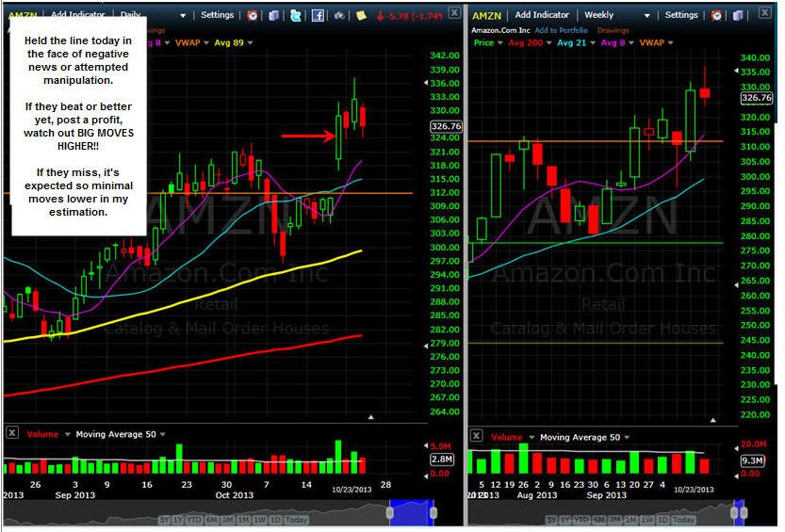
Task: Open the alarm clock alert icon on daily chart
Action: 253,15
